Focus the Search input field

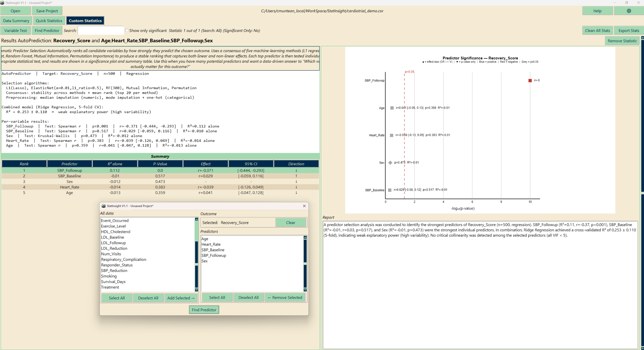tap(101, 30)
